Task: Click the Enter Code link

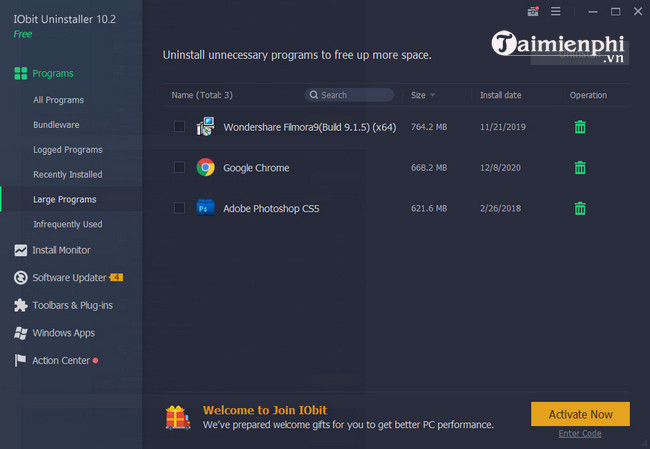Action: (x=580, y=434)
